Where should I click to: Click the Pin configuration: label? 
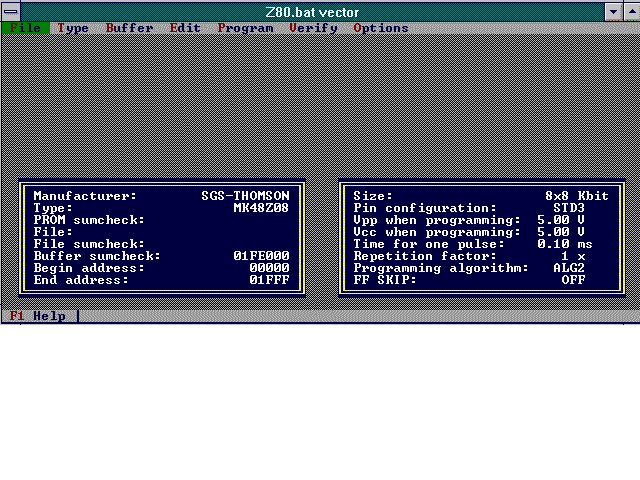coord(425,208)
